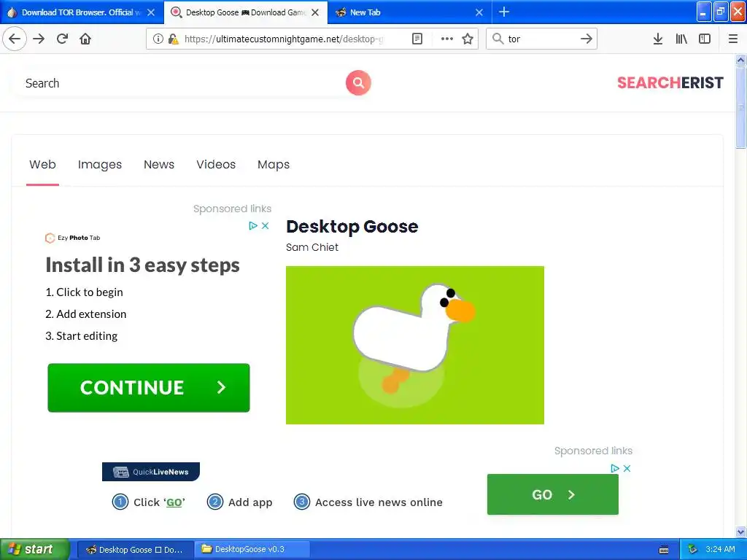Open the Firefox hamburger menu
Viewport: 747px width, 560px height.
(732, 39)
